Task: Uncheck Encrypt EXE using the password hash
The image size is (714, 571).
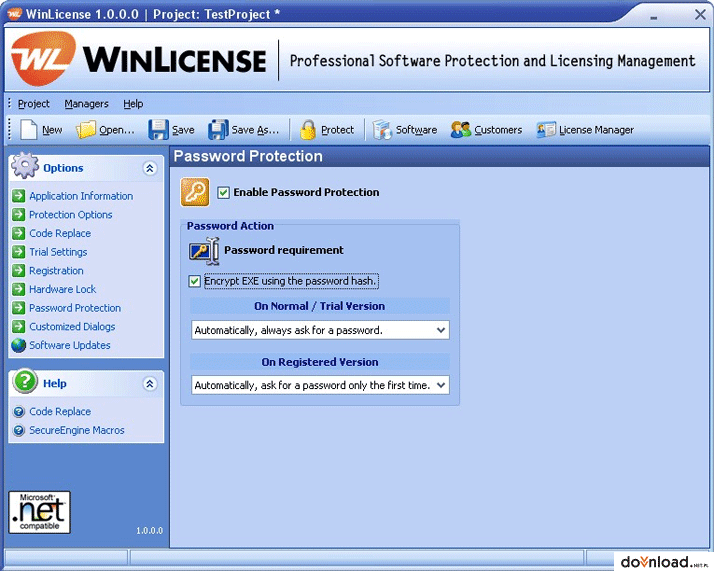Action: tap(194, 281)
